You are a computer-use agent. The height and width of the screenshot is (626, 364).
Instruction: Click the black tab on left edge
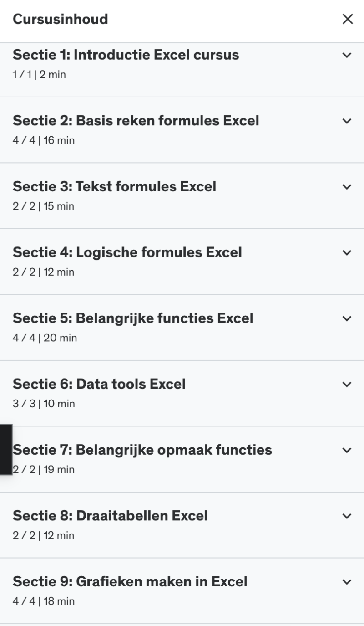coord(5,449)
